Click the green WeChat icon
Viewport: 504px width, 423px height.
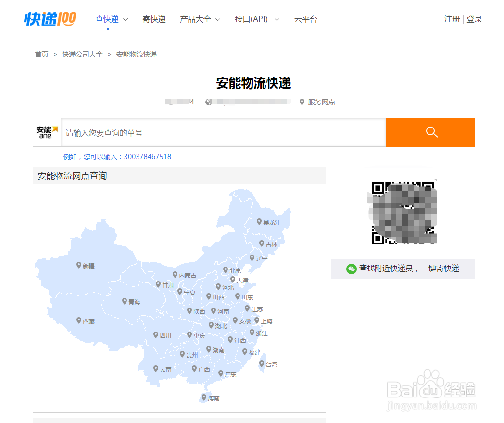tap(352, 269)
